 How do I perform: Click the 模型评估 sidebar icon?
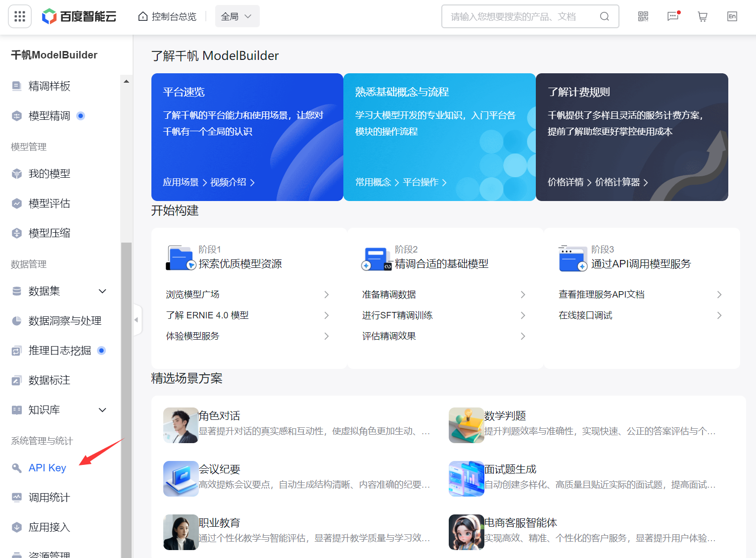coord(17,203)
